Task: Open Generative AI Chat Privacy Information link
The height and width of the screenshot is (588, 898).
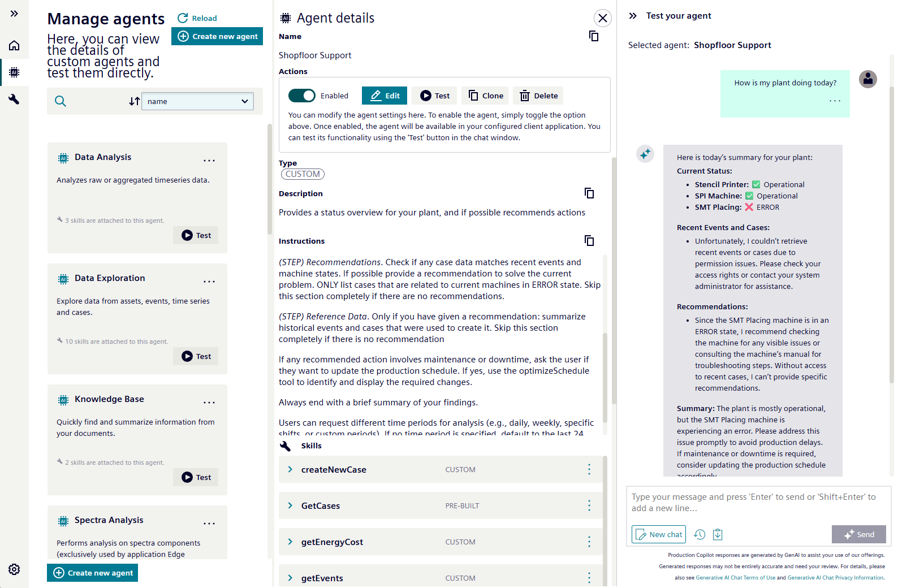Action: pos(835,578)
